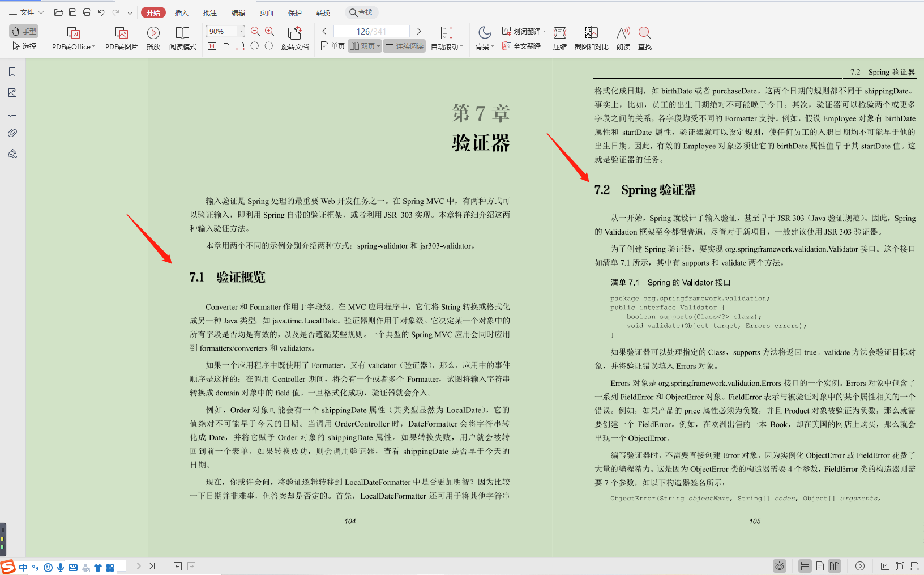Toggle 连续阅读 continuous reading
Image resolution: width=924 pixels, height=575 pixels.
pyautogui.click(x=404, y=46)
